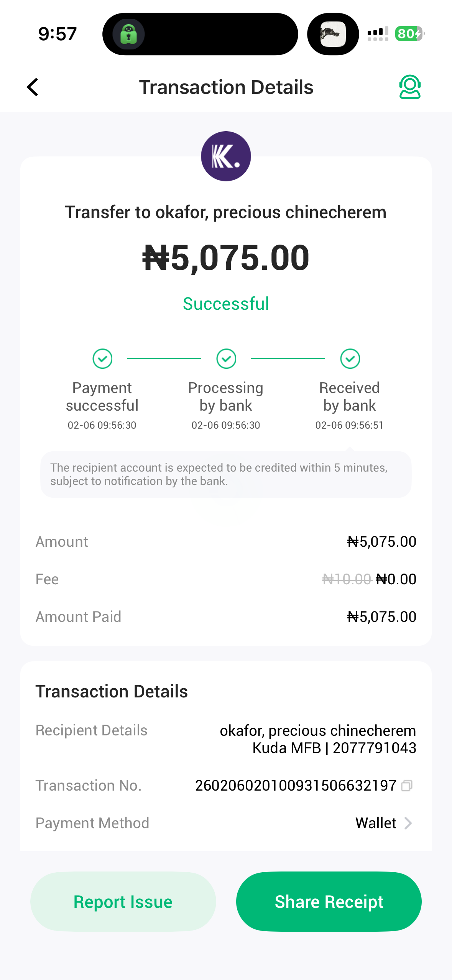
Task: Tap the VPN lock icon in Dynamic Island
Action: point(128,35)
